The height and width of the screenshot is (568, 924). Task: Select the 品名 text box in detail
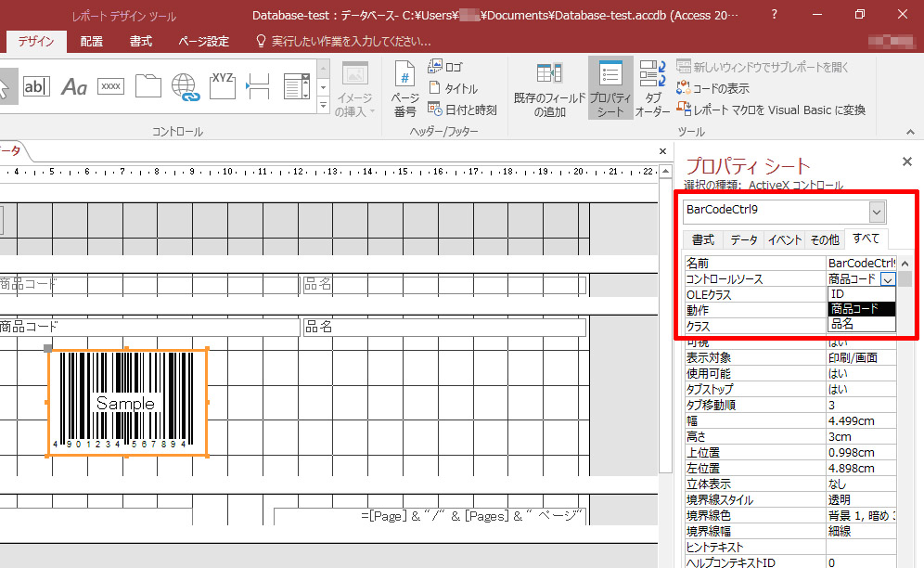[444, 327]
